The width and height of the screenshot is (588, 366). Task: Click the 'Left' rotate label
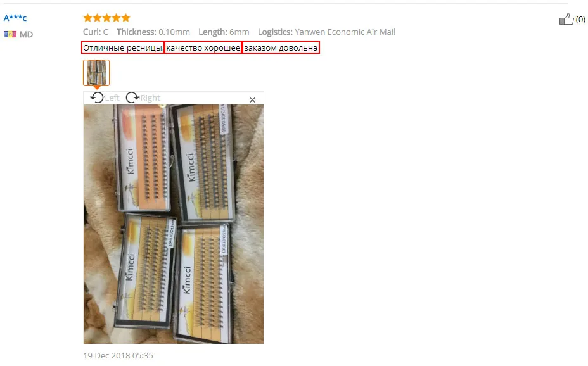112,98
